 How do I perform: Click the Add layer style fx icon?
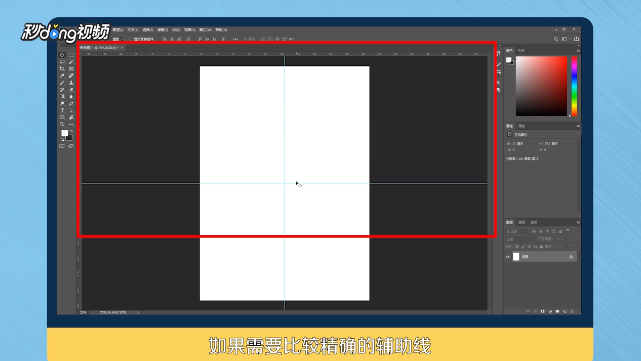[535, 312]
